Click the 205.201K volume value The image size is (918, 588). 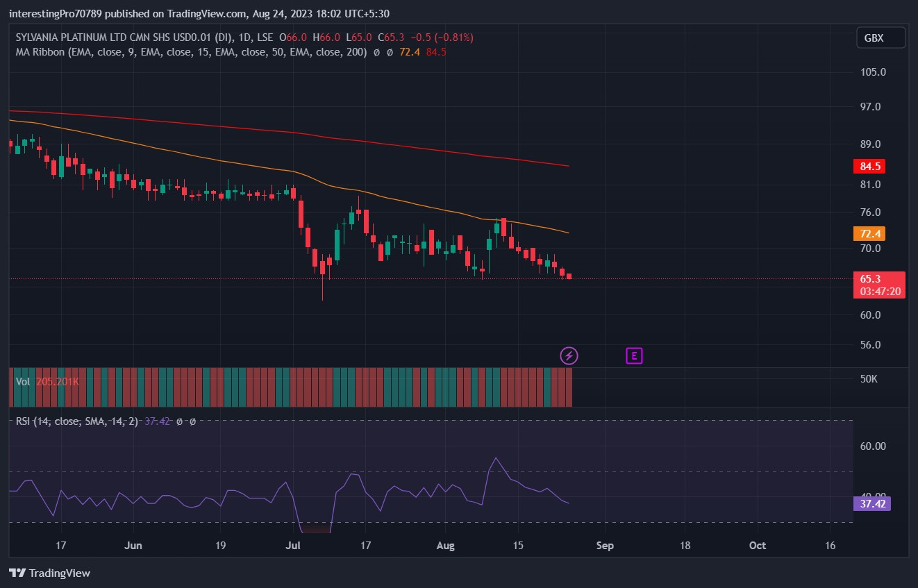[57, 382]
